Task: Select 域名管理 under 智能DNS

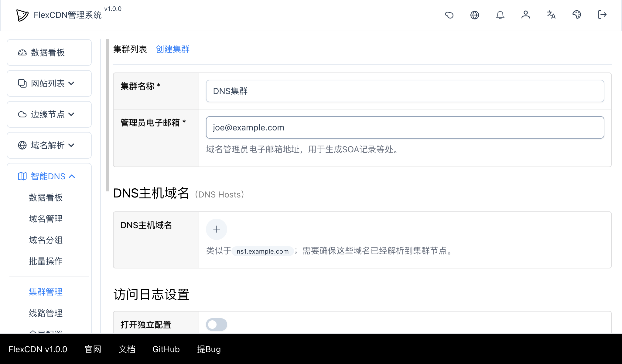Action: pos(45,219)
